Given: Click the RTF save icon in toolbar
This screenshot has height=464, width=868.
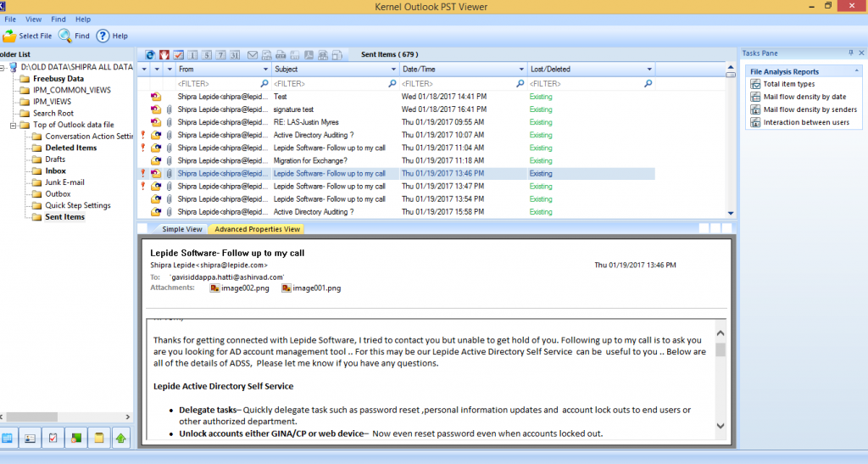Looking at the screenshot, I should pyautogui.click(x=295, y=55).
